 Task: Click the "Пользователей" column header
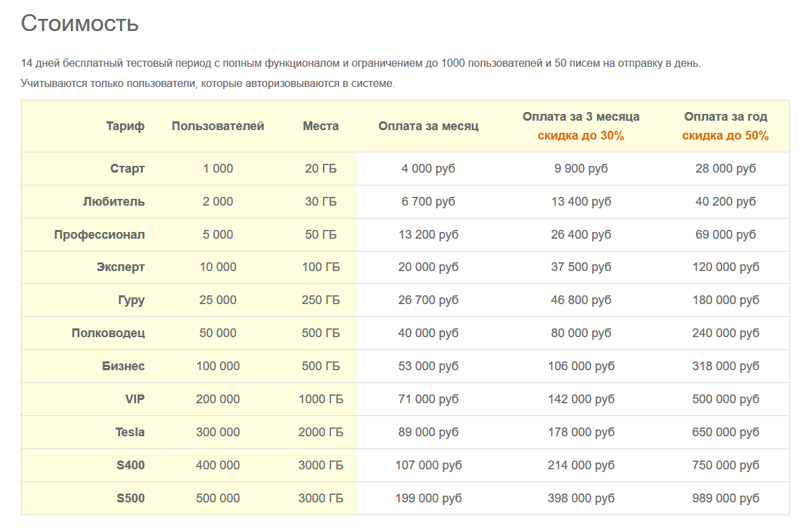[x=218, y=126]
